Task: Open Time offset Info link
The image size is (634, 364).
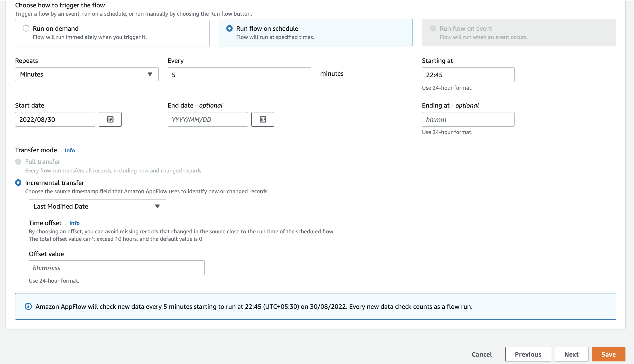Action: (74, 223)
